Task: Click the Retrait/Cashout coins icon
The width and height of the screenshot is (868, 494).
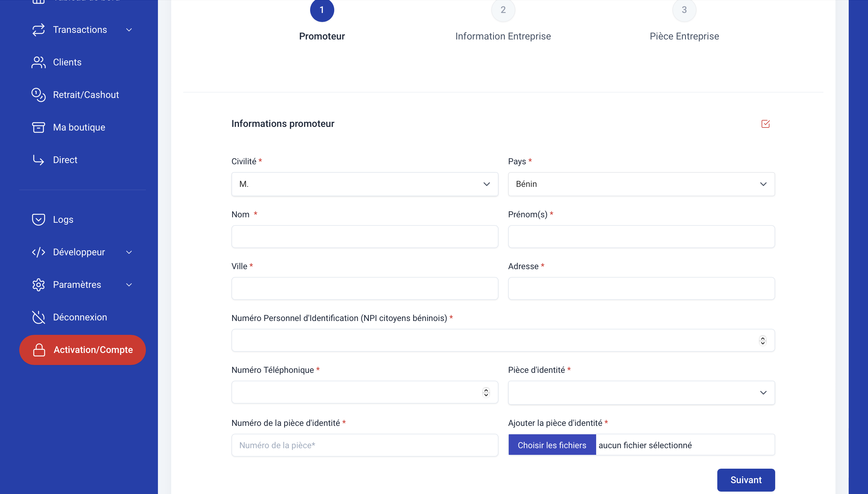Action: click(x=38, y=95)
